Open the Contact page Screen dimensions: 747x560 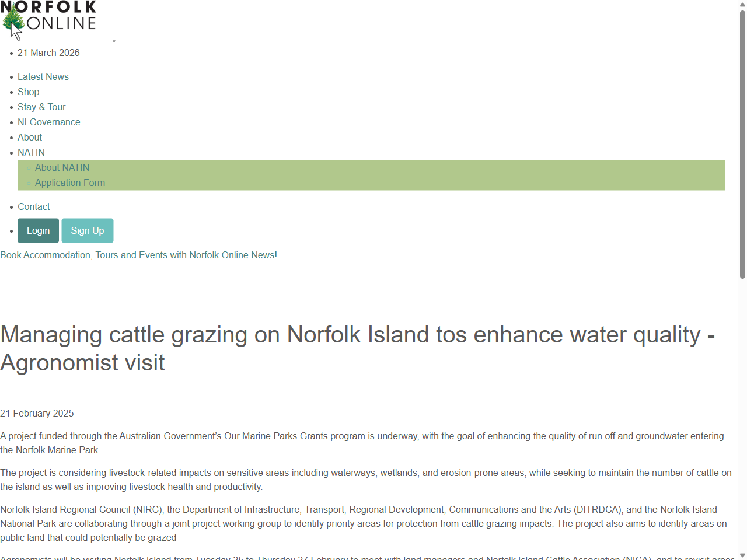[33, 206]
